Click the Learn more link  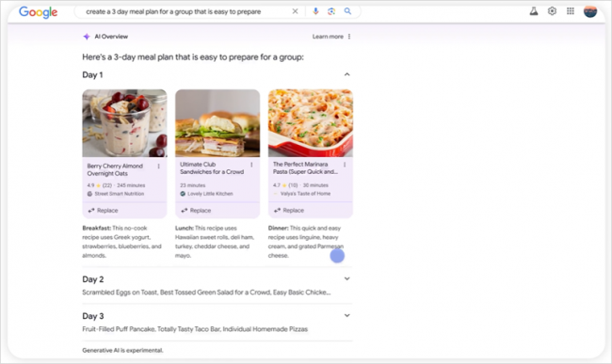[x=328, y=37]
